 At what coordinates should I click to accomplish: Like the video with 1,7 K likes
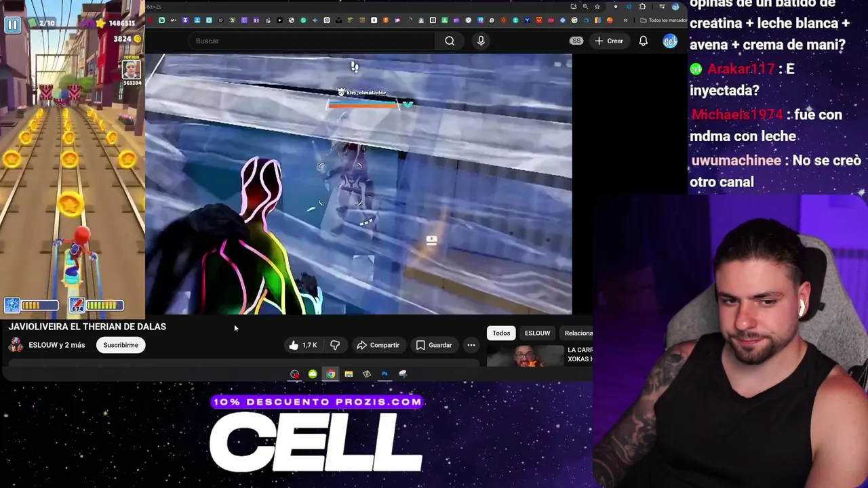[302, 345]
